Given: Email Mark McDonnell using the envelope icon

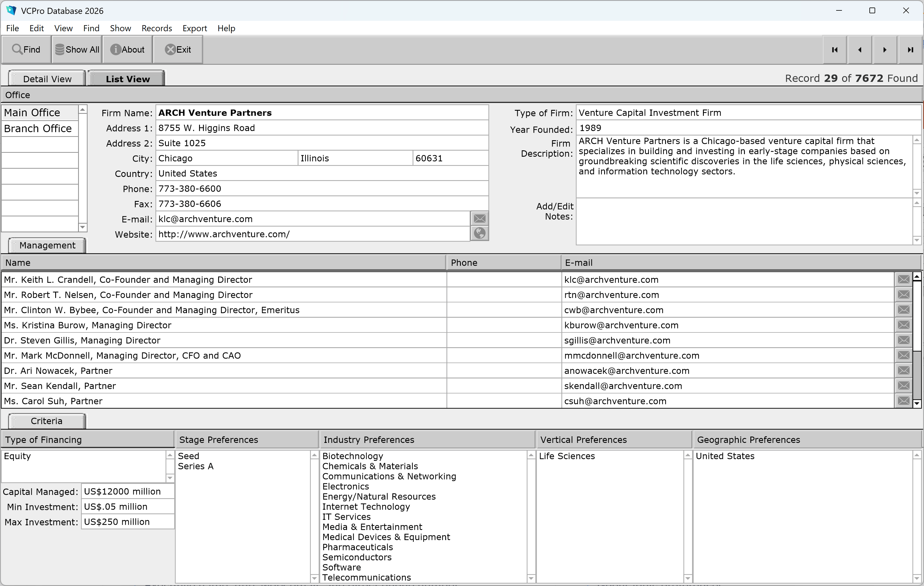Looking at the screenshot, I should point(904,355).
